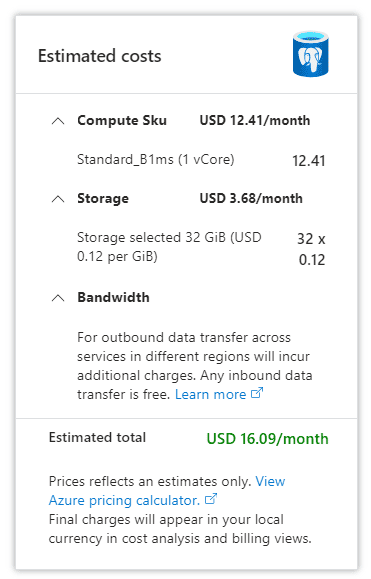Click the green USD 16.09/month total
Screen dimensions: 371x579
pos(267,439)
